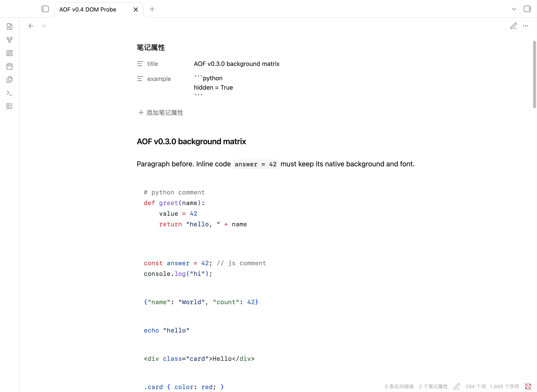Click the bottom list-style ribbon icon
The height and width of the screenshot is (392, 537).
point(10,106)
